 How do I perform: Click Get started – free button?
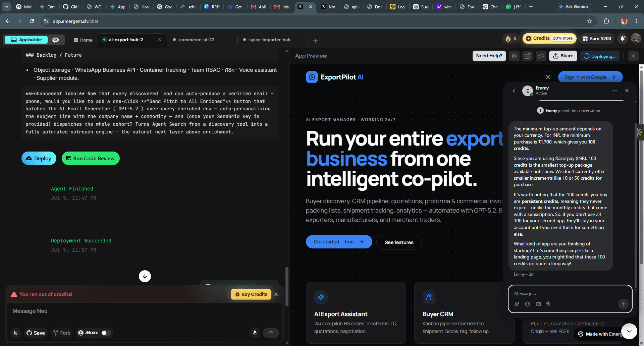coord(339,242)
